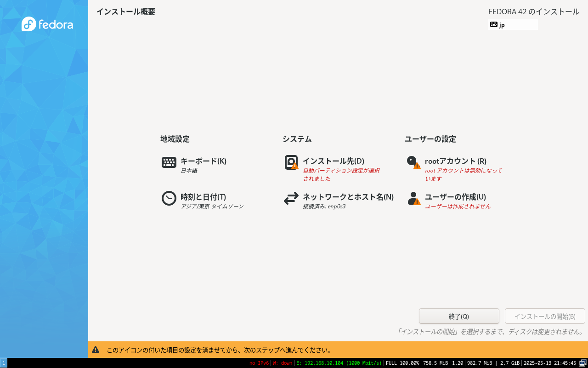Click the 1.20 load status entry
Image resolution: width=588 pixels, height=368 pixels.
(458, 363)
